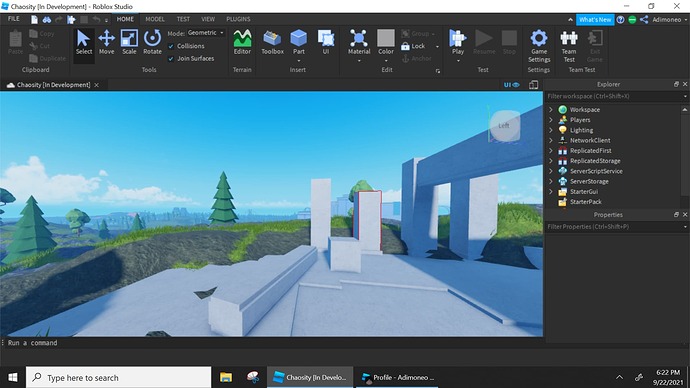
Task: Switch to the VIEW ribbon tab
Action: (x=208, y=19)
